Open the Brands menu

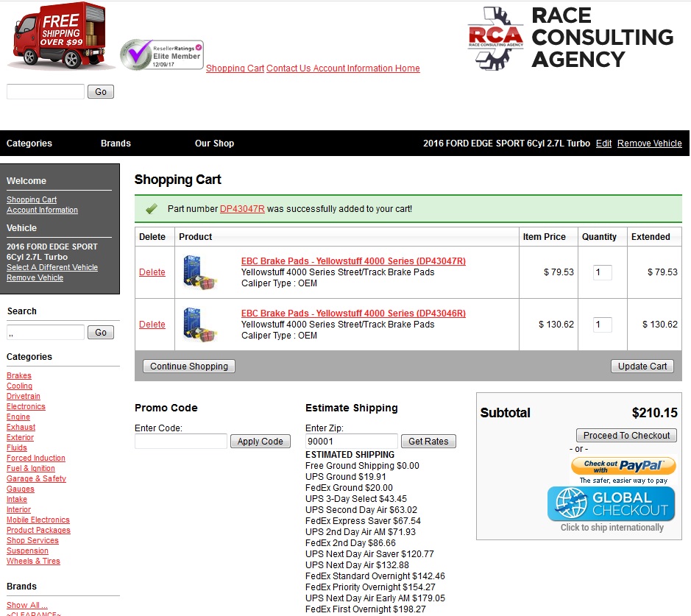pyautogui.click(x=116, y=144)
